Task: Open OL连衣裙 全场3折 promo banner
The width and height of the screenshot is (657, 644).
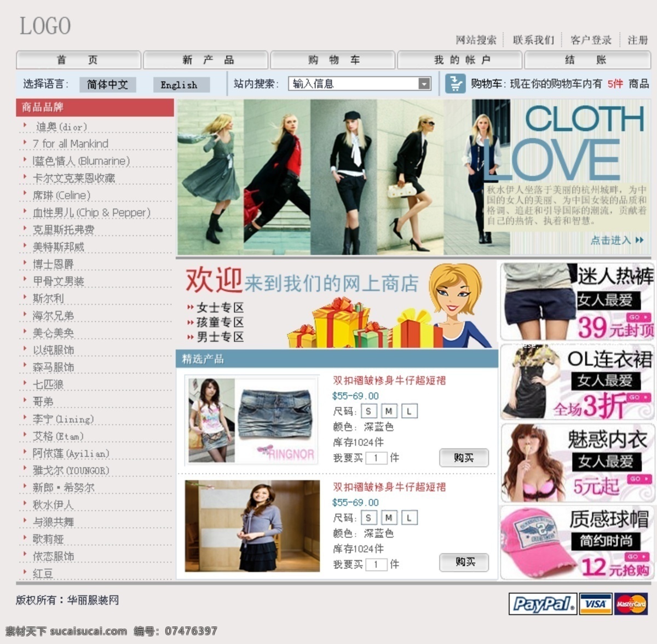Action: pyautogui.click(x=578, y=382)
